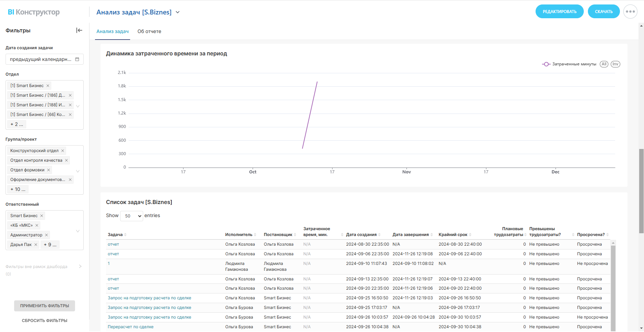The height and width of the screenshot is (332, 644).
Task: Switch to Об отчете tab
Action: (x=149, y=31)
